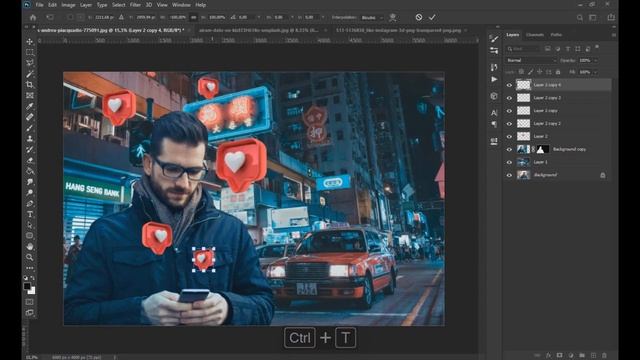Image resolution: width=640 pixels, height=360 pixels.
Task: Switch to the Paths tab
Action: point(556,35)
